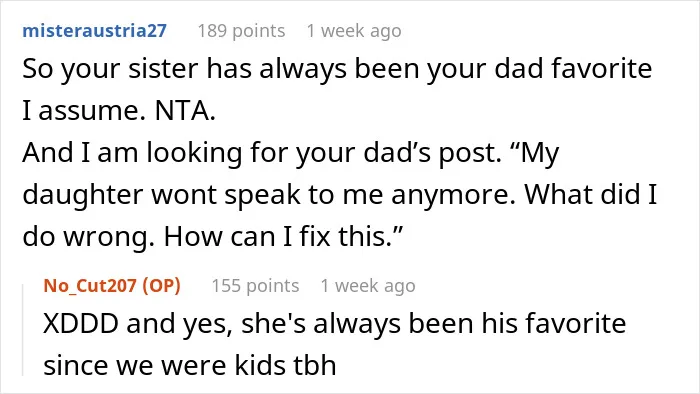Click the phrase 'What did I' in quote
The image size is (700, 394).
click(x=591, y=194)
